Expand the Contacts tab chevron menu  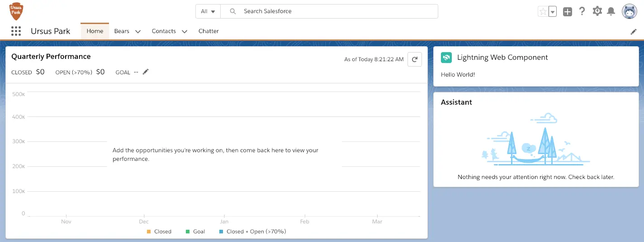click(185, 32)
